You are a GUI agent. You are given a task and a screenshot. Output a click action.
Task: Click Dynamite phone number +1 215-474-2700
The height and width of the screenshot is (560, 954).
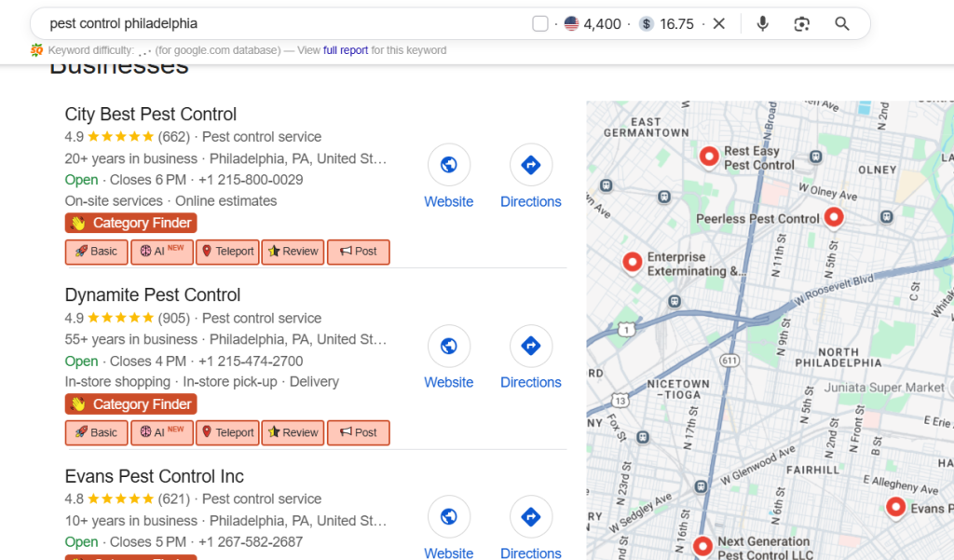click(251, 362)
